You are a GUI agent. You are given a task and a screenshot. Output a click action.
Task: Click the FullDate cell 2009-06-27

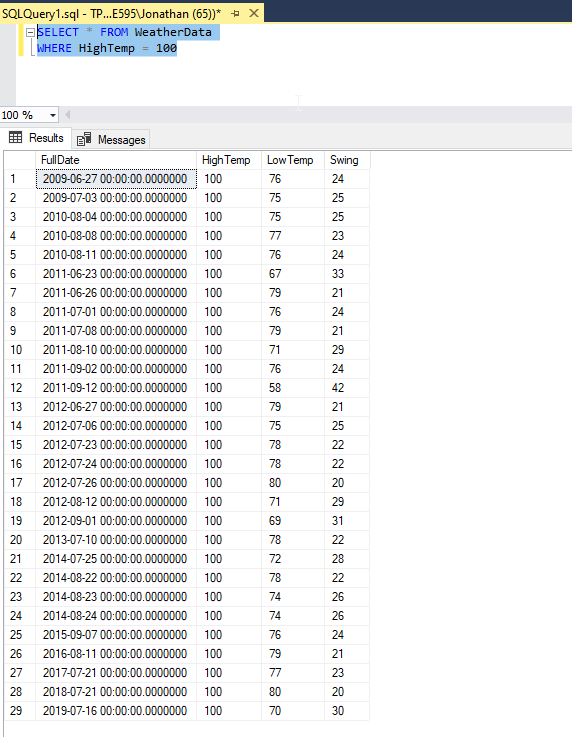(x=116, y=179)
